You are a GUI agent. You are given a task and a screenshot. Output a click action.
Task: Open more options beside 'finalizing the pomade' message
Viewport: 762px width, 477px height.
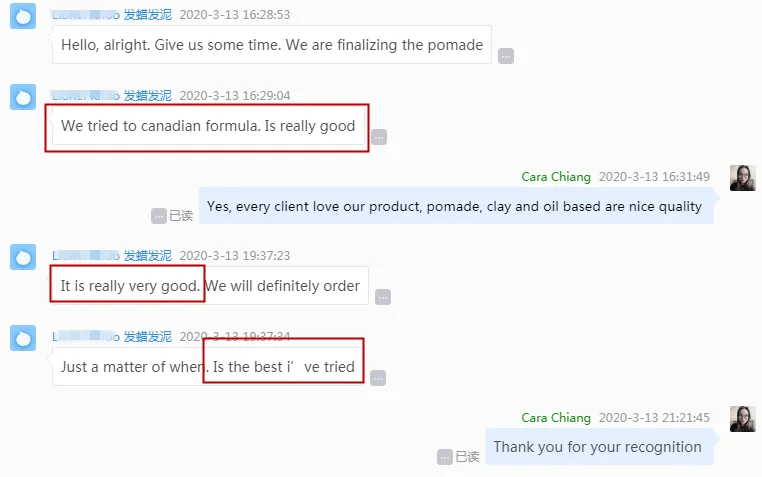(x=506, y=56)
